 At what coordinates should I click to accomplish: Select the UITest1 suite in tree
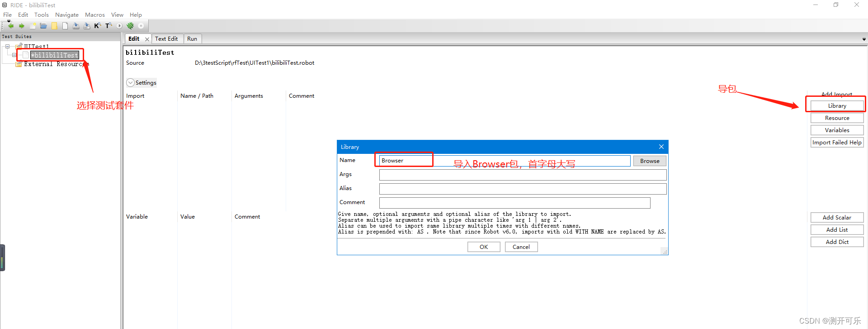36,46
